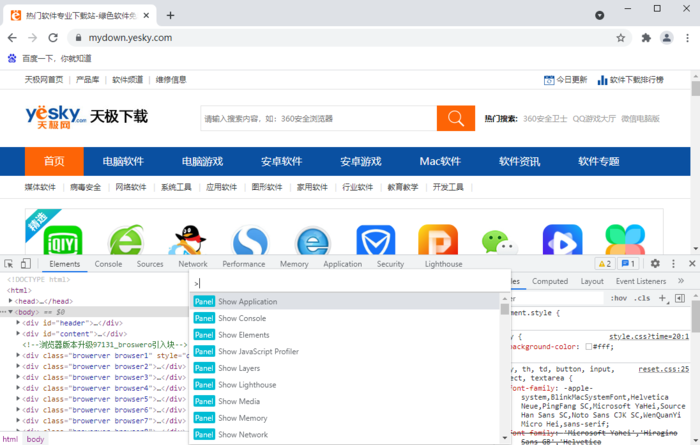Toggle the :hov element state button
The height and width of the screenshot is (445, 700).
coord(619,298)
